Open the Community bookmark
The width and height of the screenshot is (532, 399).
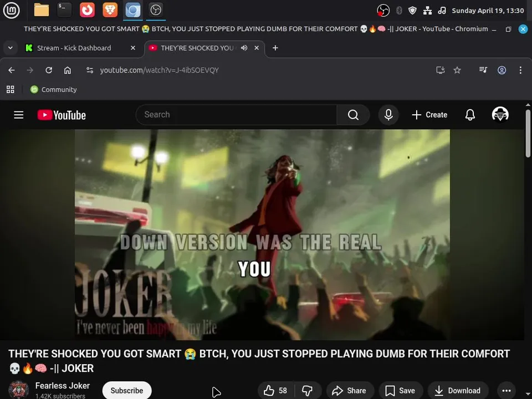(x=54, y=89)
